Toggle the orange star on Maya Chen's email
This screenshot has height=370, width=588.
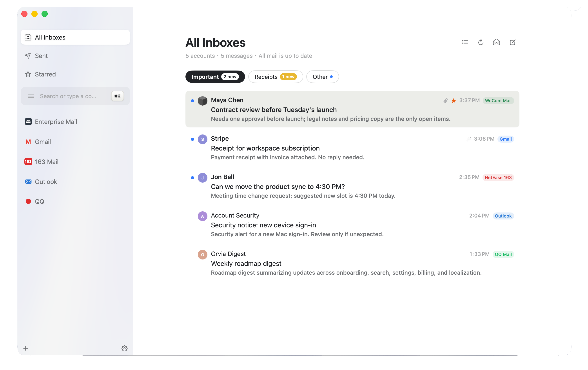(454, 101)
